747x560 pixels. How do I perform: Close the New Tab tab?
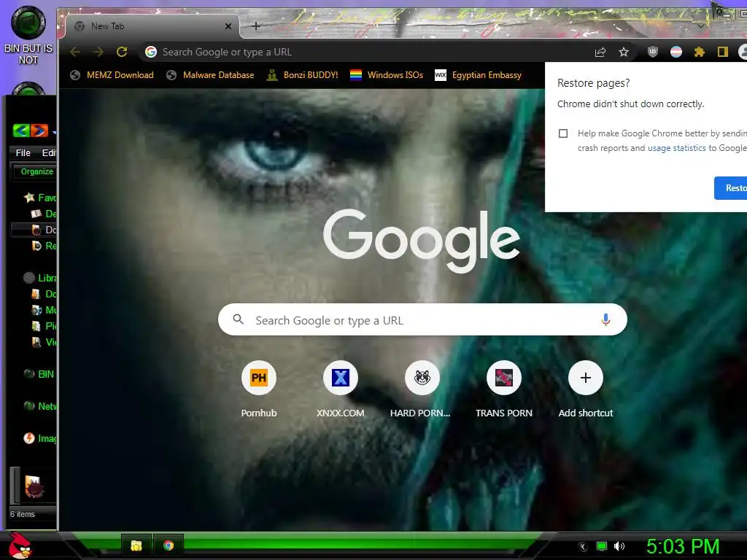(x=228, y=26)
